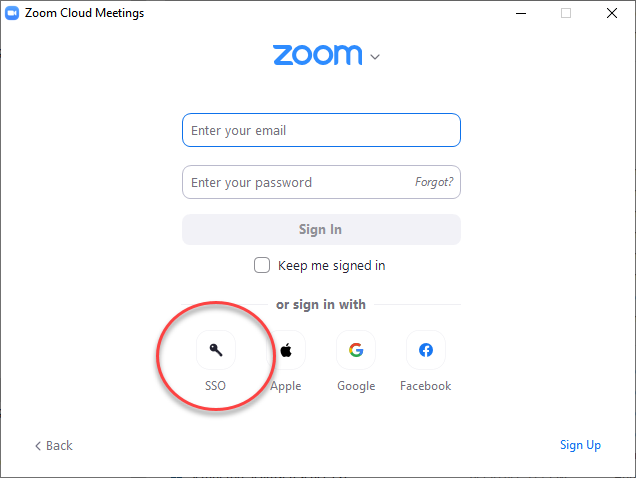Screen dimensions: 636x478
Task: Focus the Enter your email field
Action: coord(321,130)
